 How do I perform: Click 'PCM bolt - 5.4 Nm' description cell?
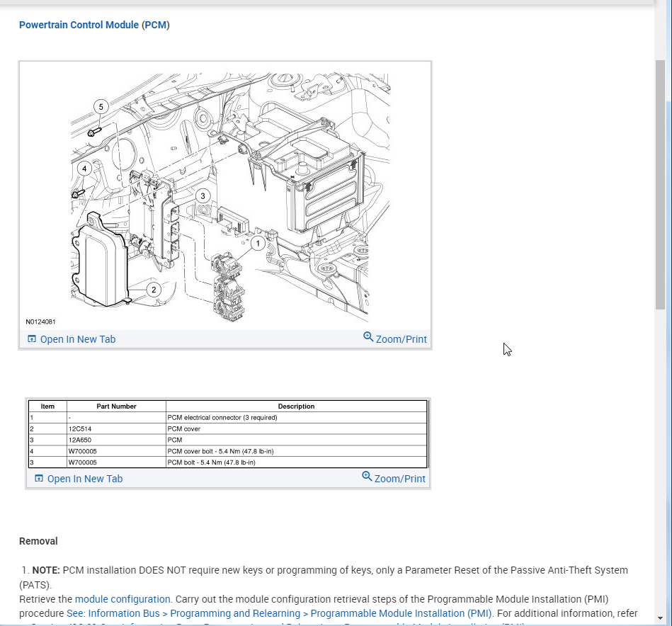click(297, 462)
